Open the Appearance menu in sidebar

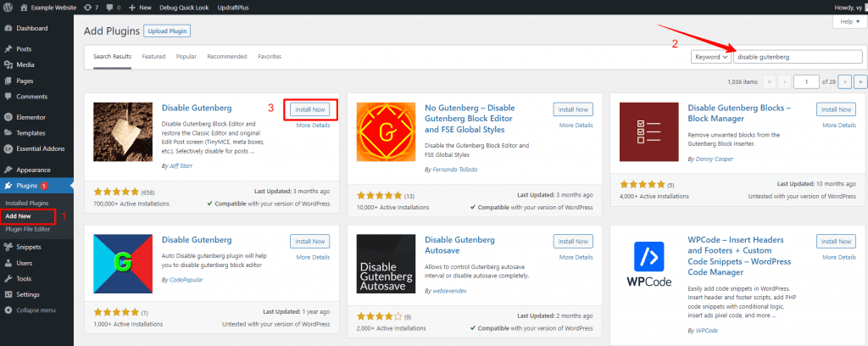click(33, 170)
